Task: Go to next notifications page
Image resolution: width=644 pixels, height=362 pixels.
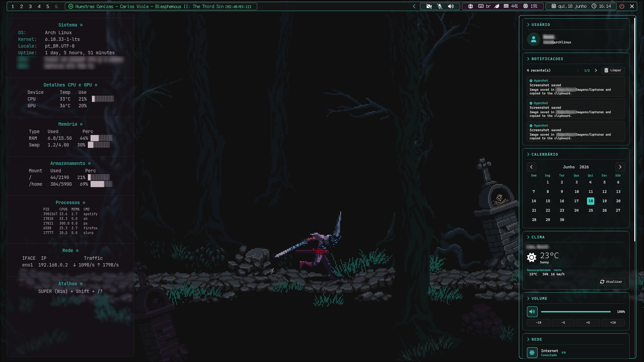Action: pos(596,70)
